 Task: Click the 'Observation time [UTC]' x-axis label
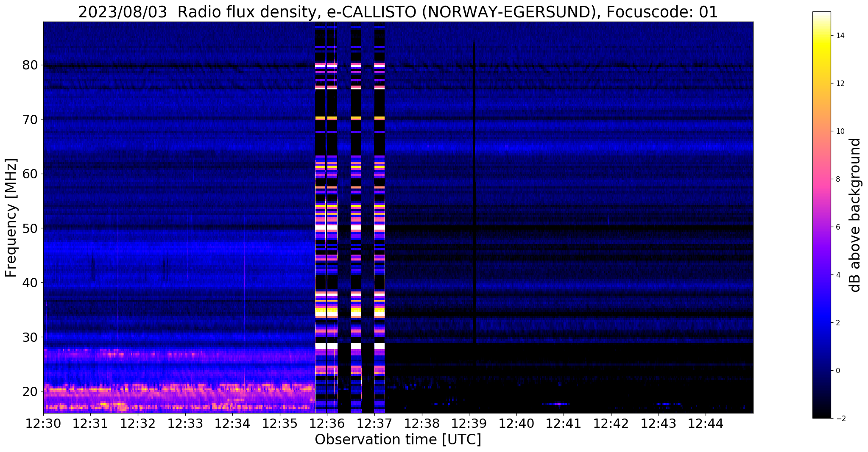click(x=398, y=440)
